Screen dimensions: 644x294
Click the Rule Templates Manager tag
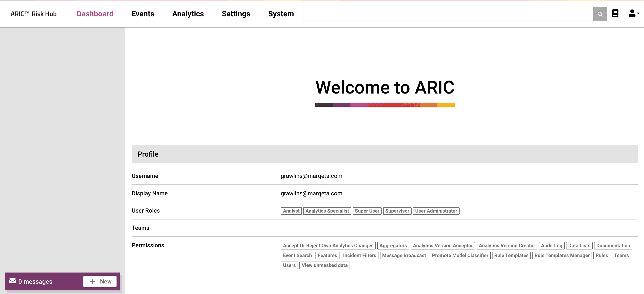point(562,256)
